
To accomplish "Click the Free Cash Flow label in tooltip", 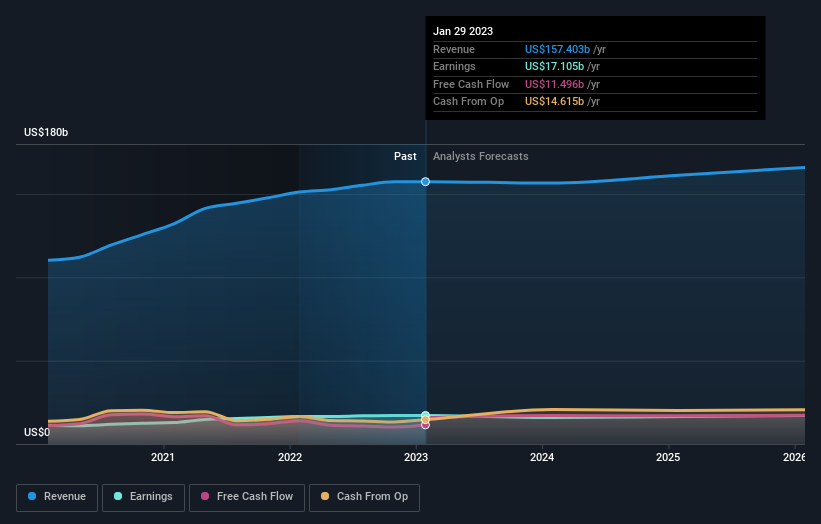I will tap(471, 84).
